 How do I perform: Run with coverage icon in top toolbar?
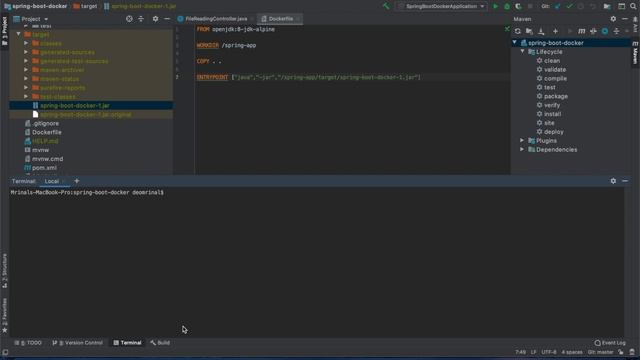pos(518,7)
